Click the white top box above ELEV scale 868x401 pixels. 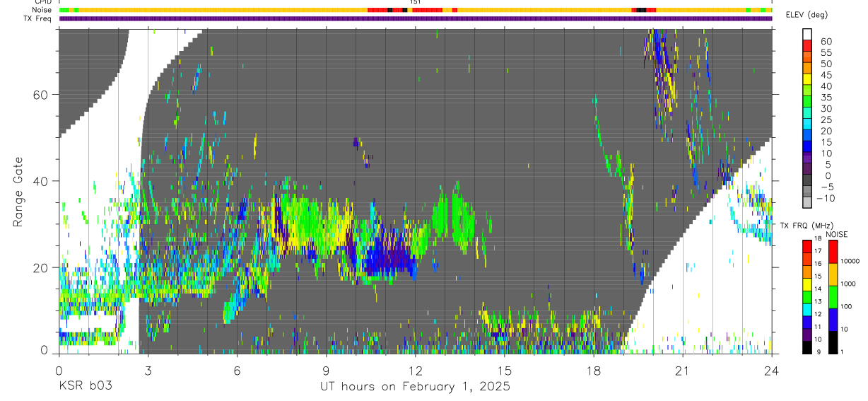pyautogui.click(x=807, y=35)
